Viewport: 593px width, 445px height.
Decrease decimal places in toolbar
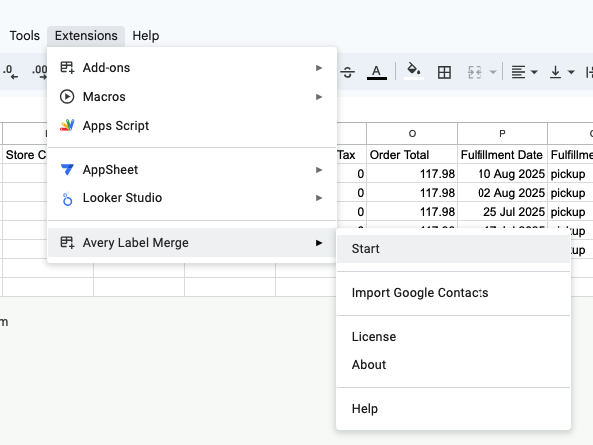pos(10,72)
